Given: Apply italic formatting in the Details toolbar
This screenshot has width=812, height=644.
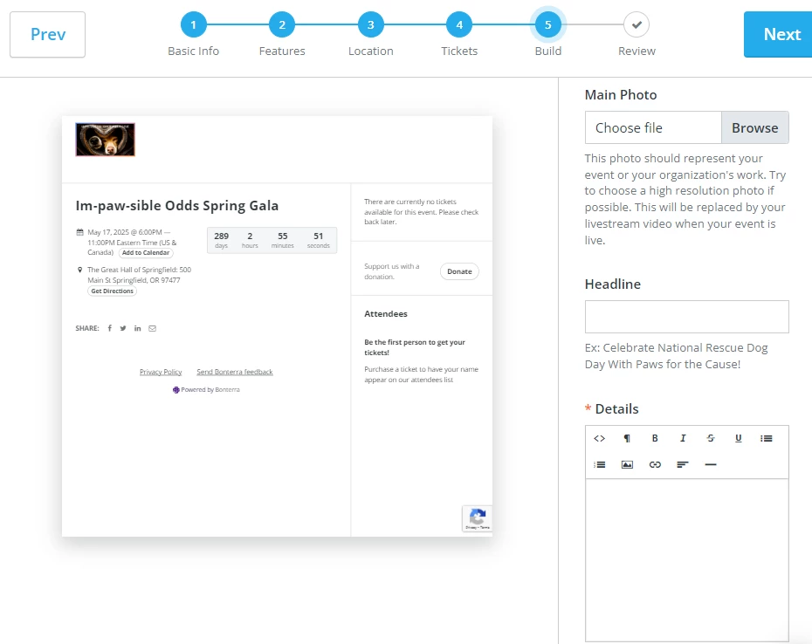Looking at the screenshot, I should [x=683, y=438].
